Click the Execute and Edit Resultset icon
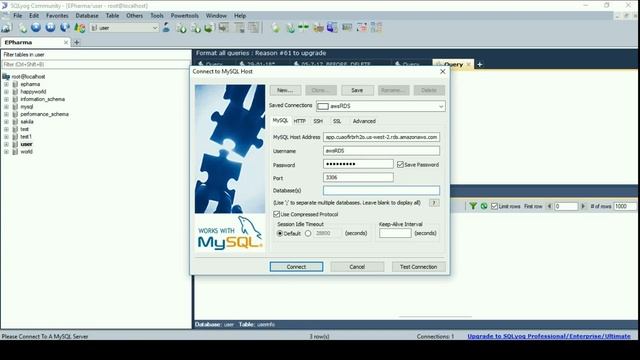640x360 pixels. (64, 27)
